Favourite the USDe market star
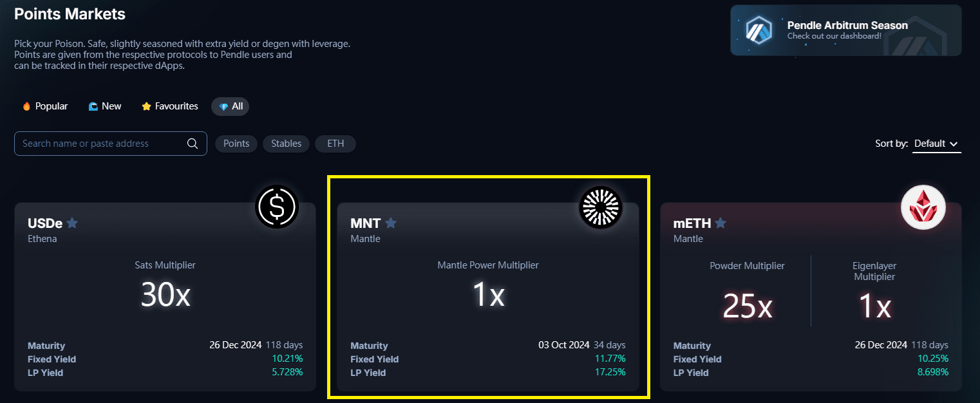The height and width of the screenshot is (403, 980). tap(72, 223)
